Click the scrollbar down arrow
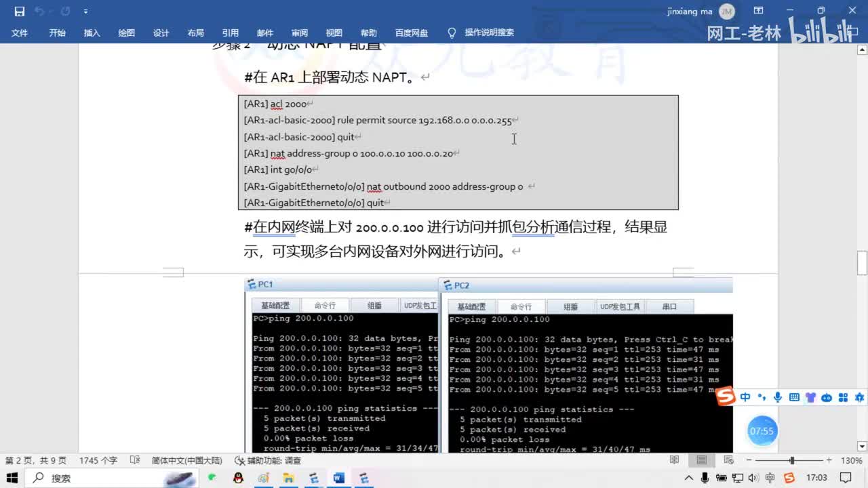Viewport: 868px width, 488px height. tap(862, 446)
